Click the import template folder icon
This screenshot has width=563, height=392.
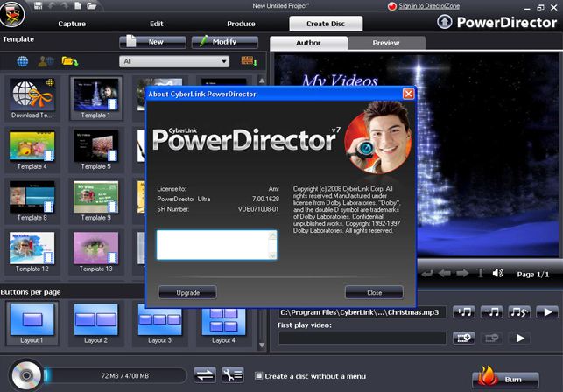click(70, 61)
